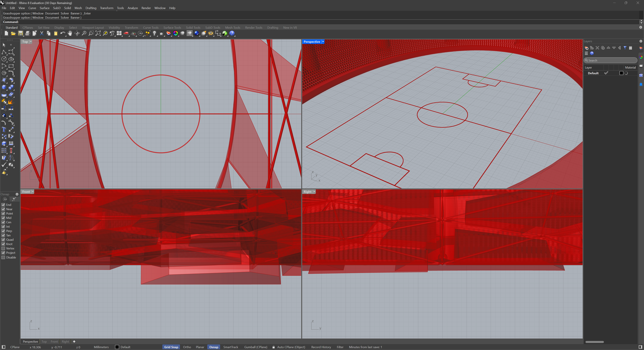The image size is (644, 350).
Task: Click the Hide objects lightbulb icon
Action: pos(154,33)
